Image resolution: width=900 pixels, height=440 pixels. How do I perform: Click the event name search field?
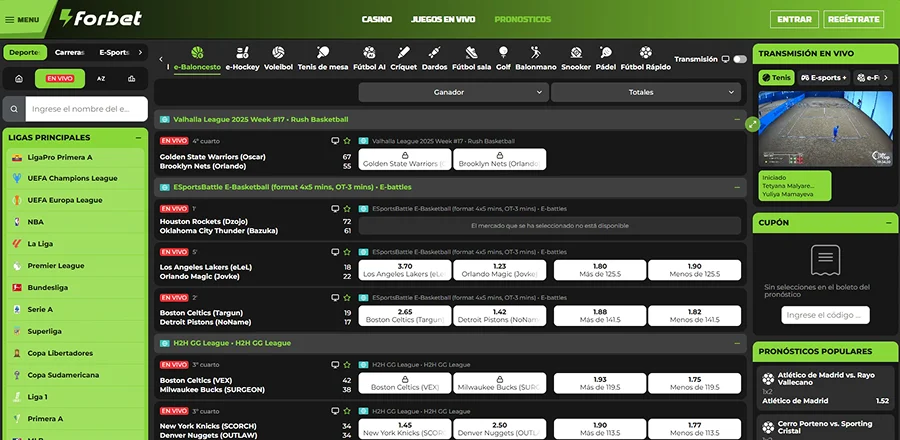click(86, 109)
